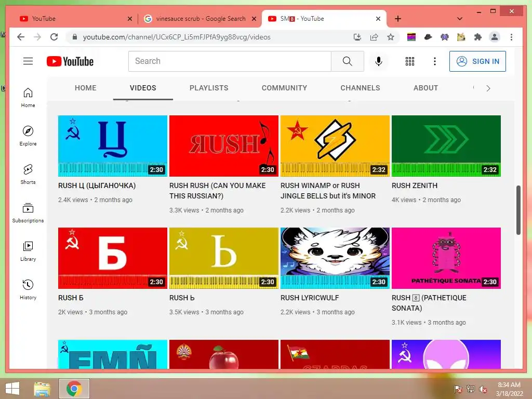Open RUSH ZENITH video title
The width and height of the screenshot is (532, 399).
[x=415, y=185]
